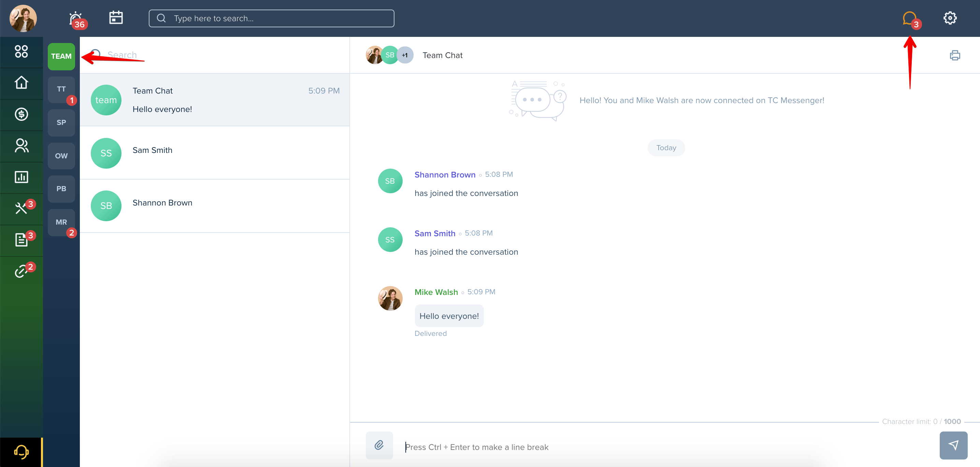
Task: Click the message input field
Action: coord(666,447)
